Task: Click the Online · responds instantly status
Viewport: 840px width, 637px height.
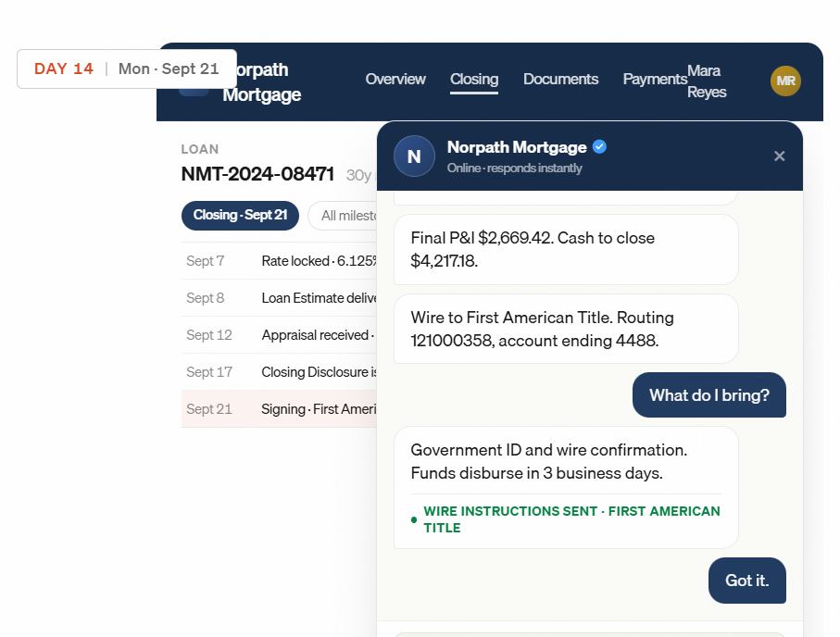Action: 514,169
